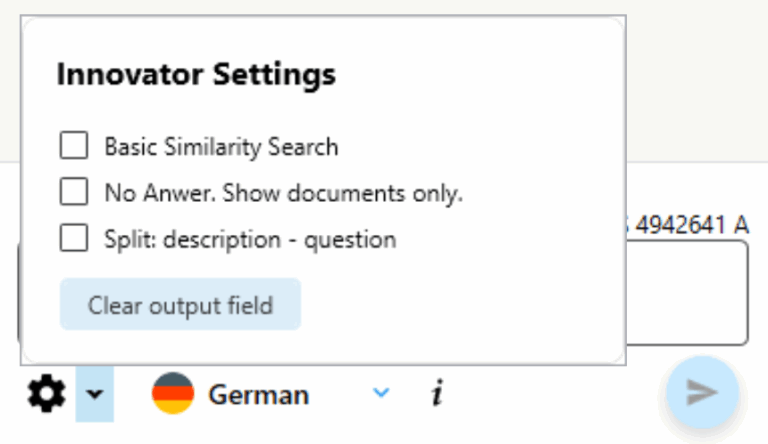This screenshot has height=444, width=768.
Task: Tick the No Anwer show documents checkbox
Action: (74, 193)
